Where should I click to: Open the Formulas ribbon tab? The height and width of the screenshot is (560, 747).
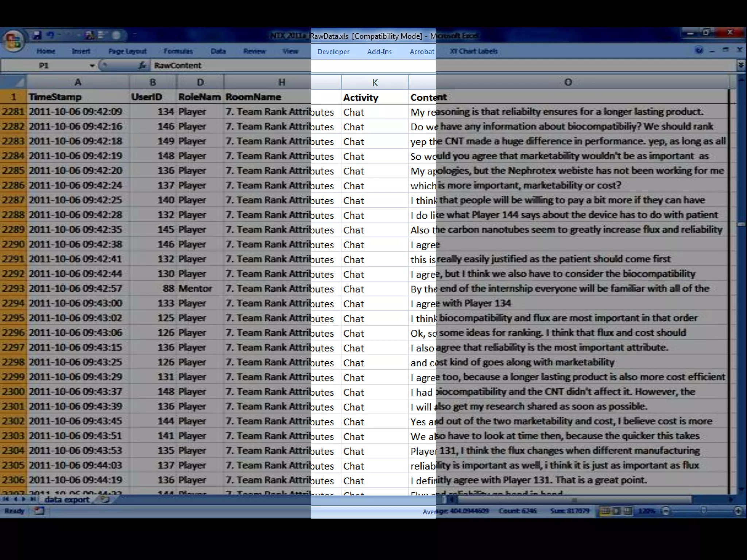(x=178, y=51)
